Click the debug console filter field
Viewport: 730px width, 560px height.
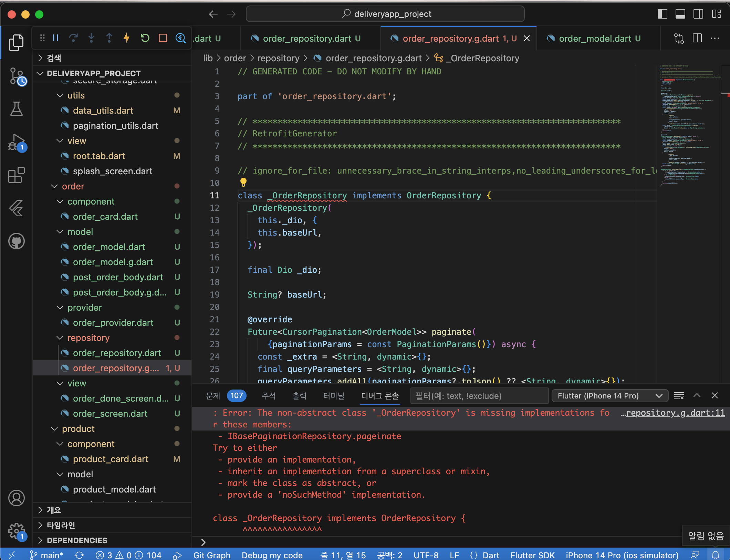479,396
